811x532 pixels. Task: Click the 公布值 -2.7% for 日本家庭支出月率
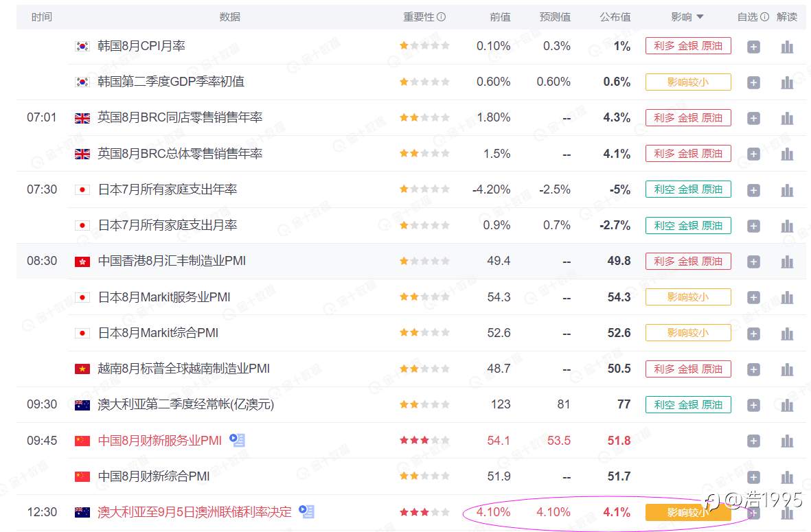click(x=615, y=225)
